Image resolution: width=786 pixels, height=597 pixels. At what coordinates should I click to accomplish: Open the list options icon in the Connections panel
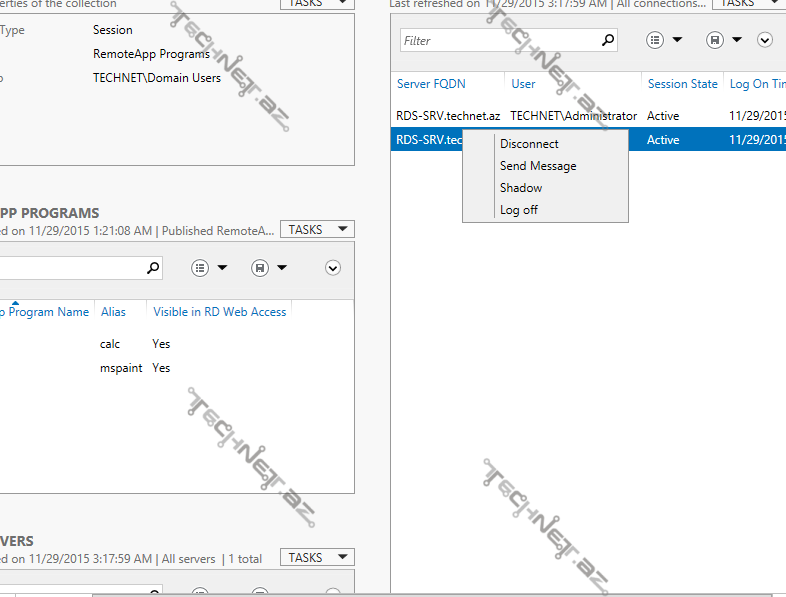[x=655, y=40]
